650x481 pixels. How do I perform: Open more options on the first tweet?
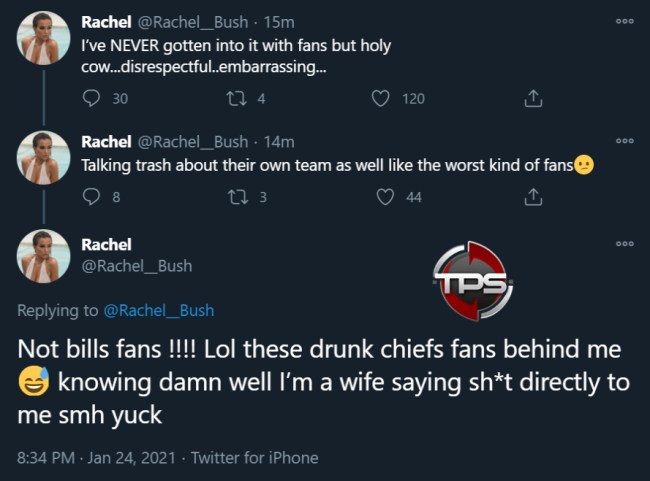[625, 20]
